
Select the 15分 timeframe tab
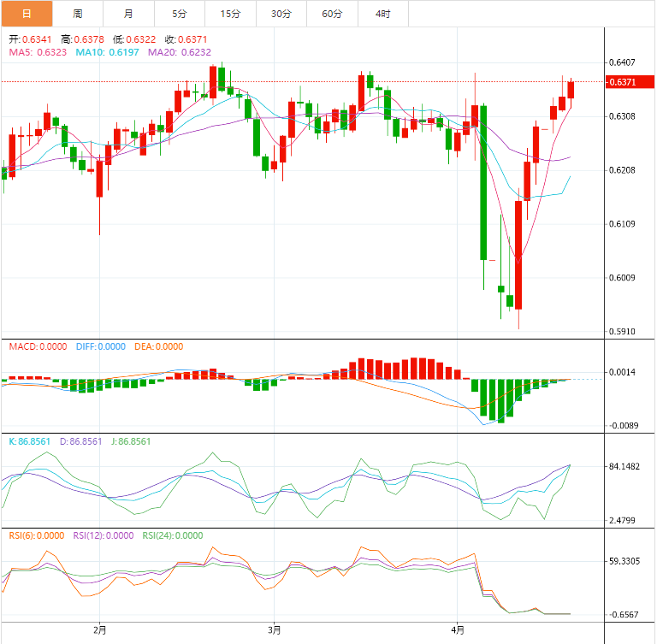coord(230,14)
